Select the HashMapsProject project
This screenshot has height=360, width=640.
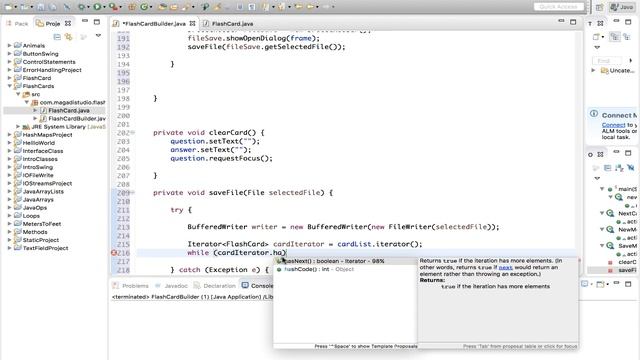pyautogui.click(x=47, y=135)
